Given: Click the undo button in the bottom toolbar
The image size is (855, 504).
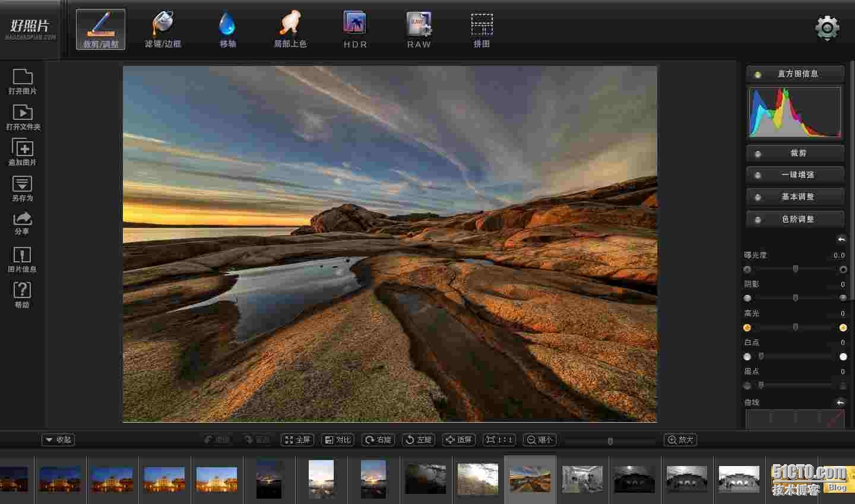Looking at the screenshot, I should tap(217, 440).
